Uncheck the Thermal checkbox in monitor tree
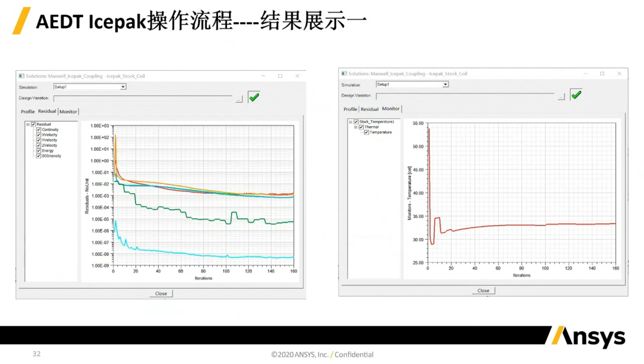 [x=361, y=127]
